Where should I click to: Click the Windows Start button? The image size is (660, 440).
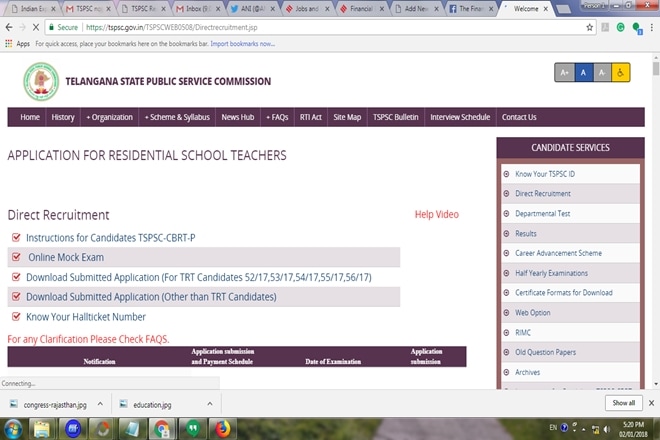[x=13, y=429]
